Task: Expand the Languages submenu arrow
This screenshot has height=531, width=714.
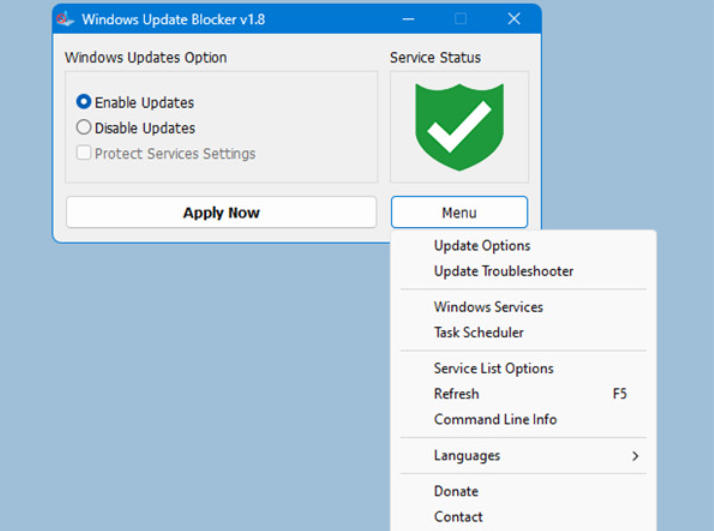Action: point(635,456)
